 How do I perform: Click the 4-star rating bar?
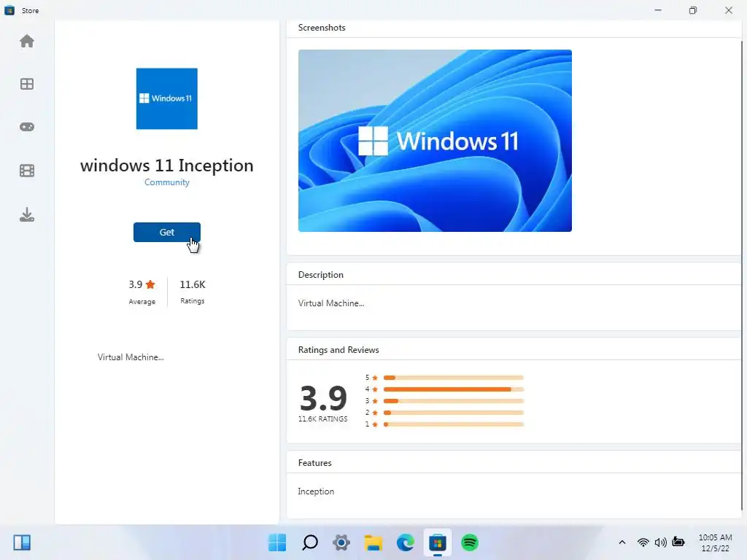[453, 389]
